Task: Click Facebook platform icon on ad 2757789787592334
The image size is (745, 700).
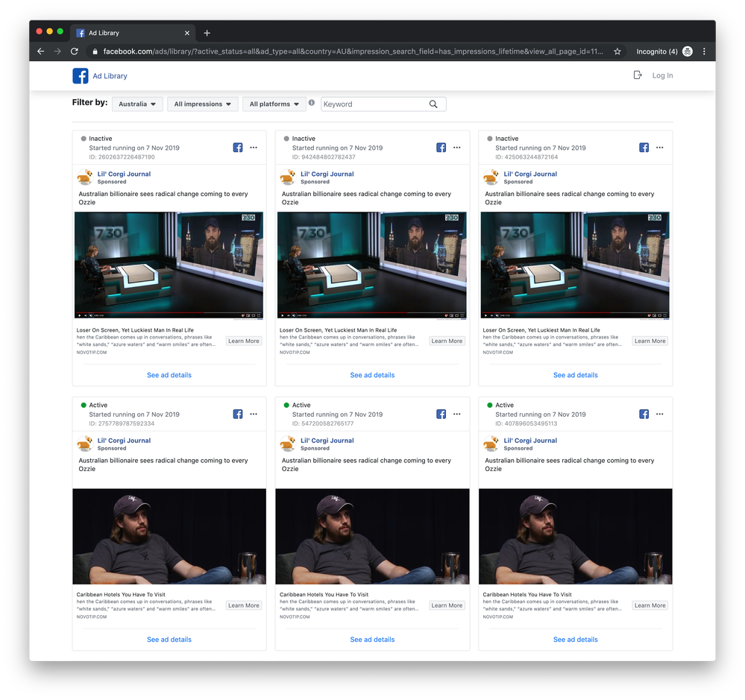Action: click(238, 414)
